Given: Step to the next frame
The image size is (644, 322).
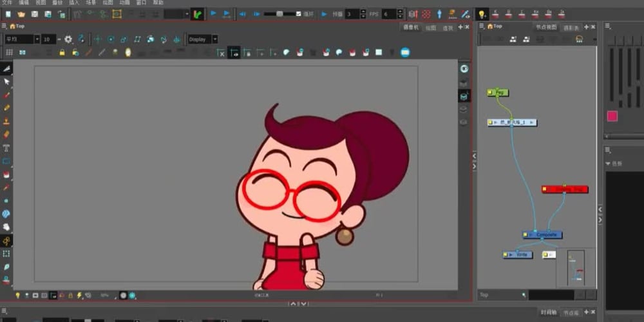Looking at the screenshot, I should tap(257, 14).
